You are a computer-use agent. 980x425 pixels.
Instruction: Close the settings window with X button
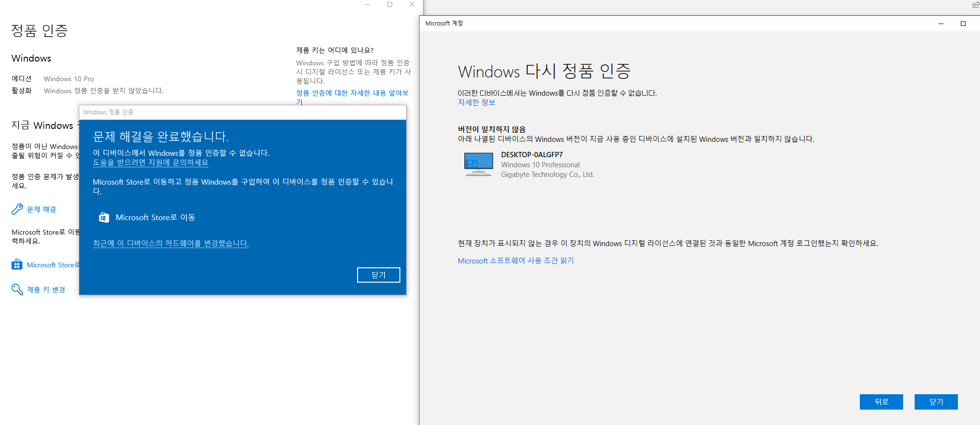[412, 4]
